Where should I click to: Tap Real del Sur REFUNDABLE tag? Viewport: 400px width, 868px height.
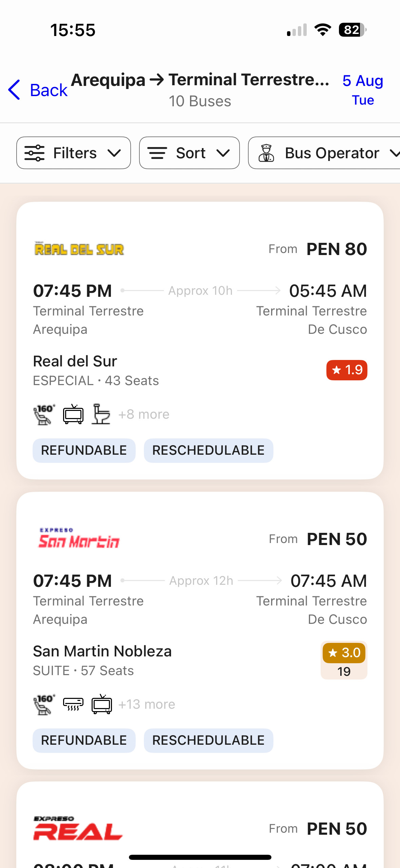pyautogui.click(x=84, y=450)
